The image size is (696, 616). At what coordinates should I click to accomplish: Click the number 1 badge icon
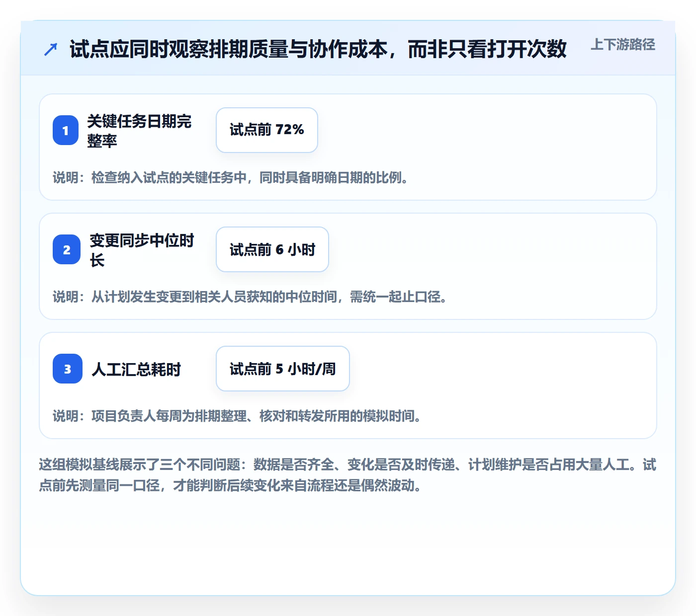66,130
